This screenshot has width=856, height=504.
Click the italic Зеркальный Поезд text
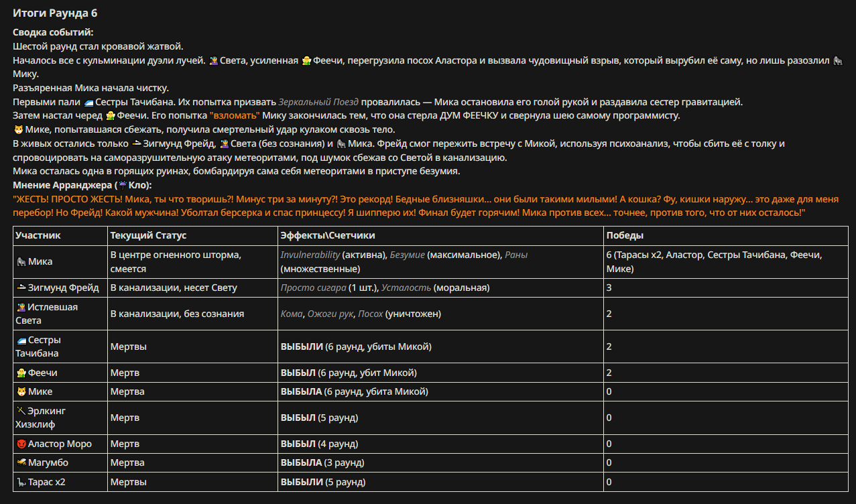pos(319,102)
